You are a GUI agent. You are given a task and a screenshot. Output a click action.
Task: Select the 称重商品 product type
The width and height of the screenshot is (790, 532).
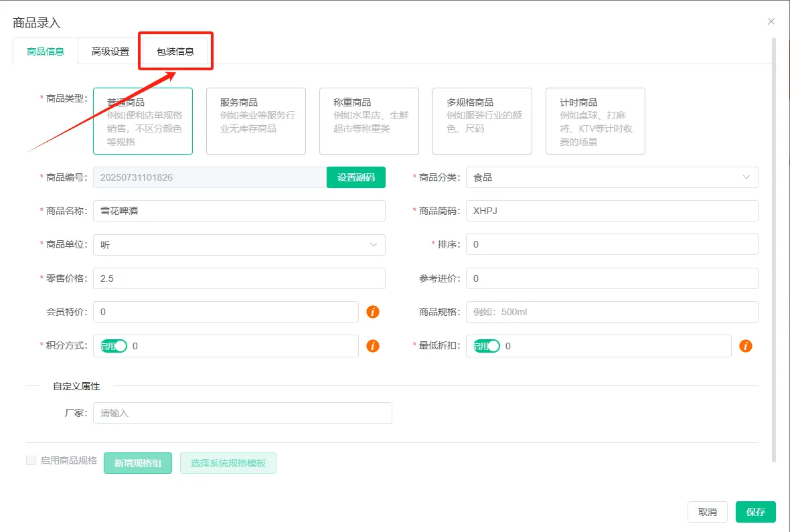(x=369, y=121)
